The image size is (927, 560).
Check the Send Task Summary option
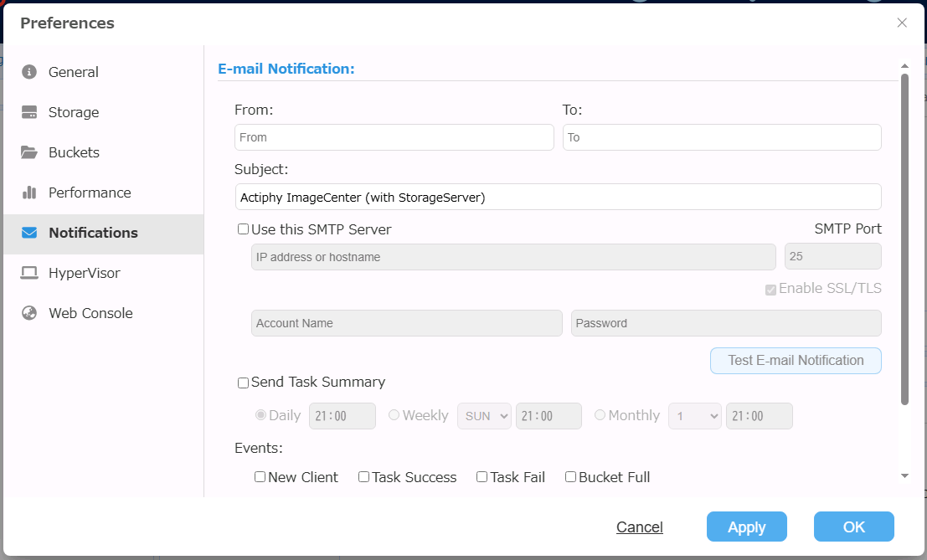point(244,383)
